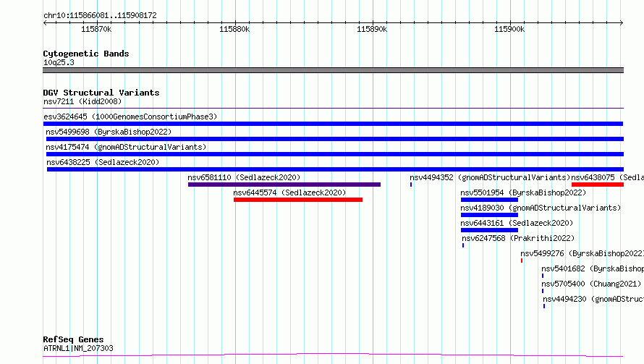Click the blue bar for nsv5501954
644x364 pixels.
(489, 200)
